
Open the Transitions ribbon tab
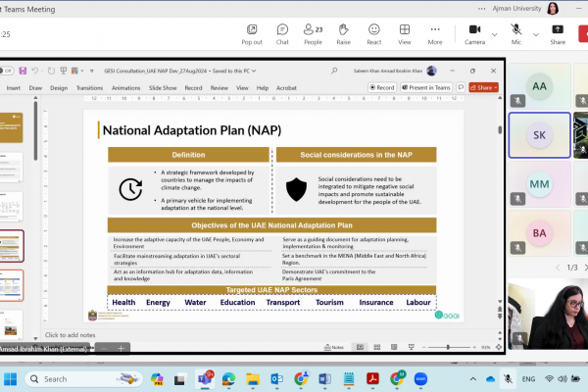point(87,87)
